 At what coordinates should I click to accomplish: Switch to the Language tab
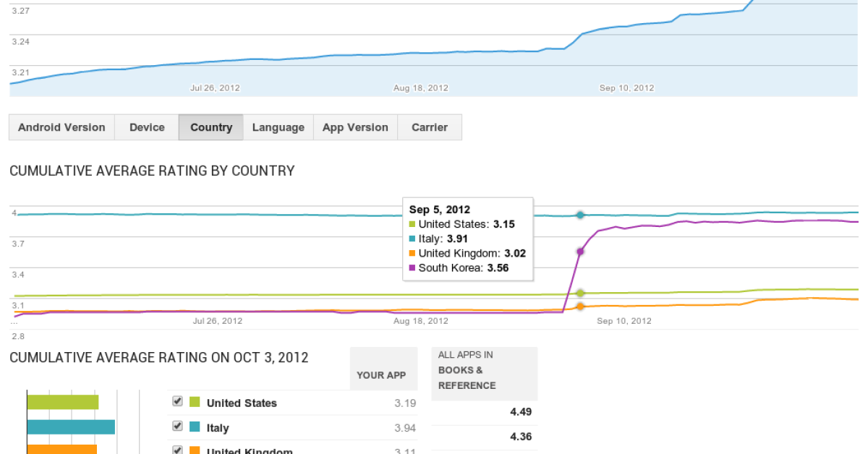tap(278, 127)
